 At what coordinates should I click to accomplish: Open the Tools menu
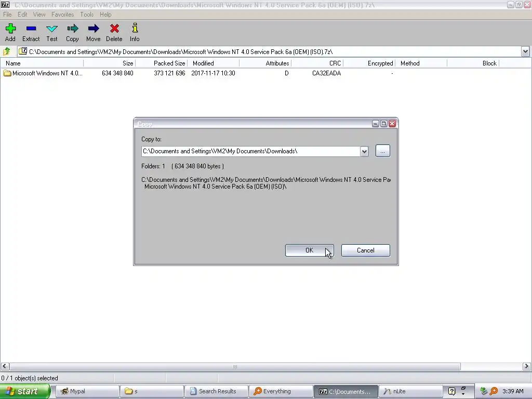coord(87,14)
